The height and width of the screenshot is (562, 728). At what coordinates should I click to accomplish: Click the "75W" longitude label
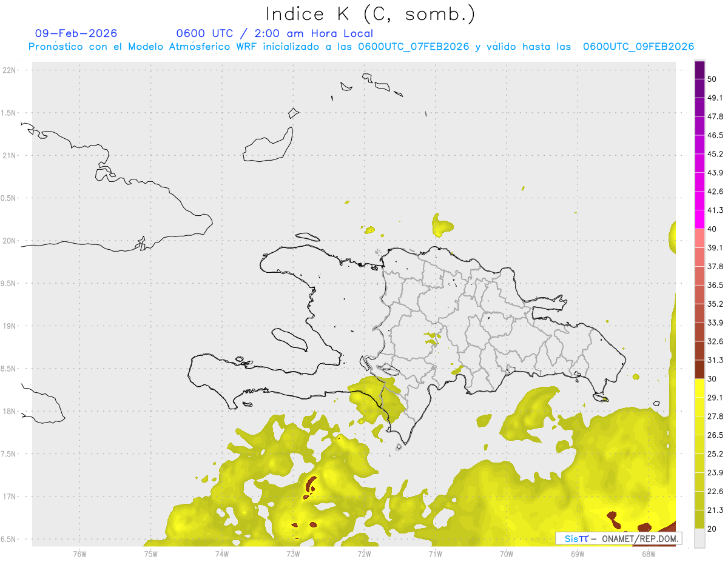pos(150,553)
